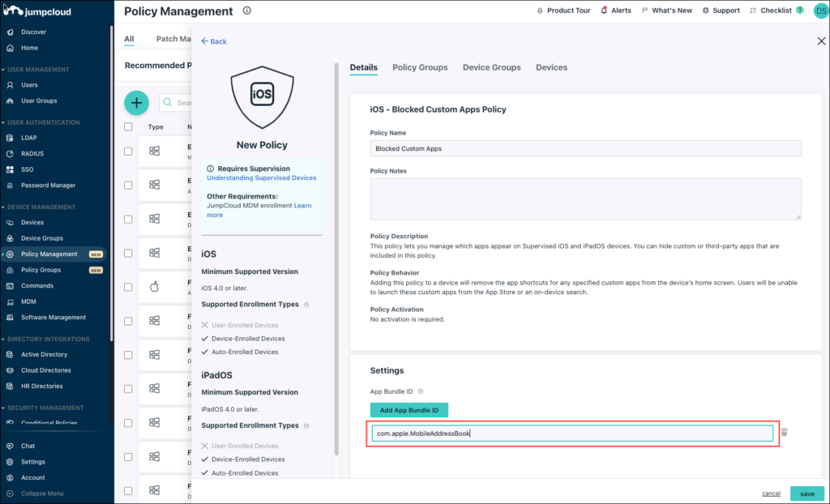The image size is (830, 504).
Task: Click the green plus add policy button
Action: (136, 103)
